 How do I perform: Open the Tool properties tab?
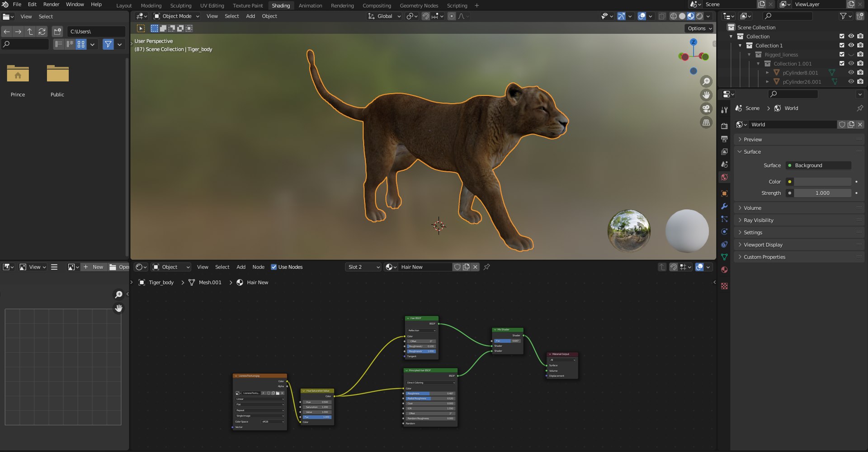724,110
